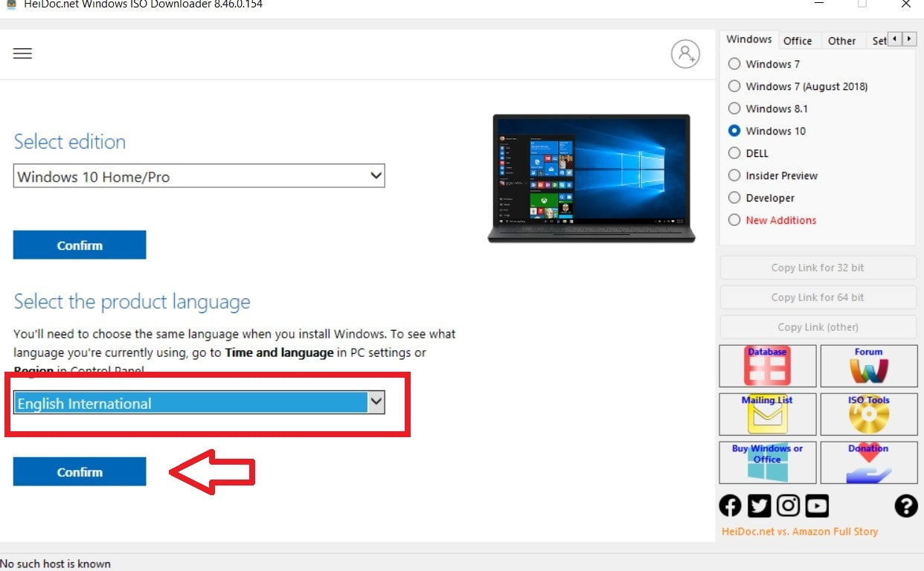Expand the Select edition dropdown
924x571 pixels.
(199, 176)
